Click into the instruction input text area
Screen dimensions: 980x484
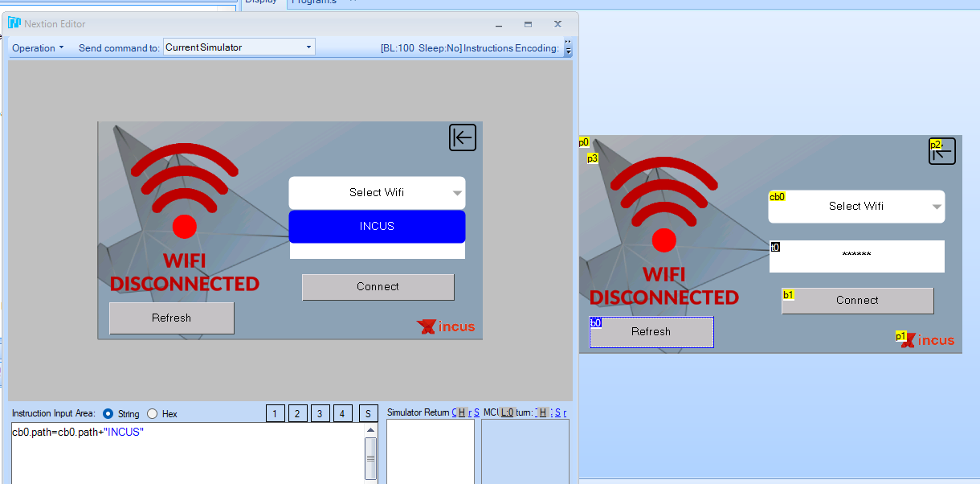pyautogui.click(x=187, y=453)
